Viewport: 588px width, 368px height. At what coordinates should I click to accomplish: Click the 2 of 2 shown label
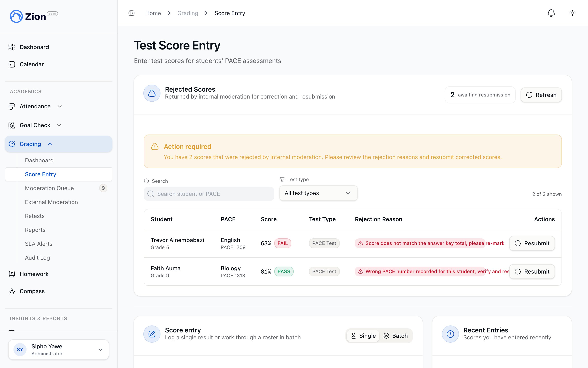[547, 194]
